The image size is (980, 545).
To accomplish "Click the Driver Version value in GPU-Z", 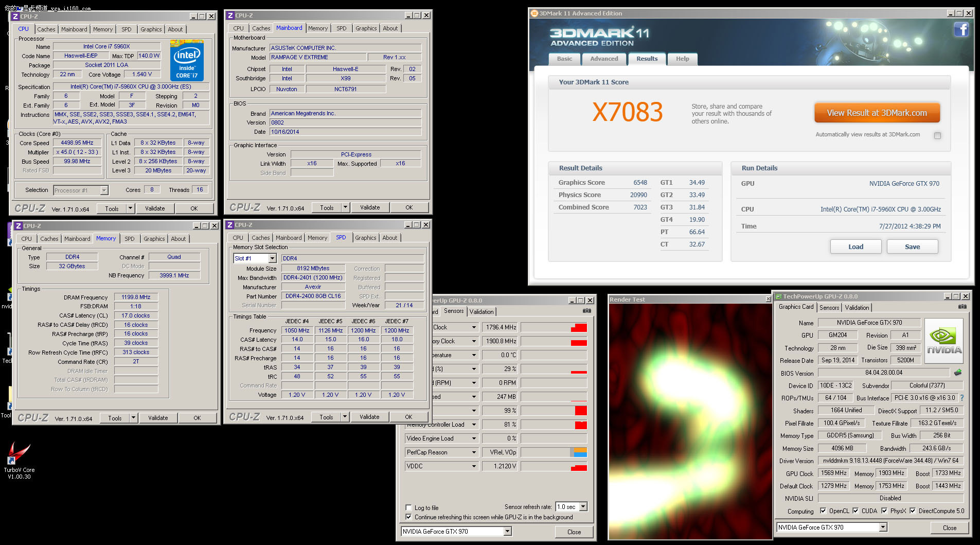I will (890, 461).
